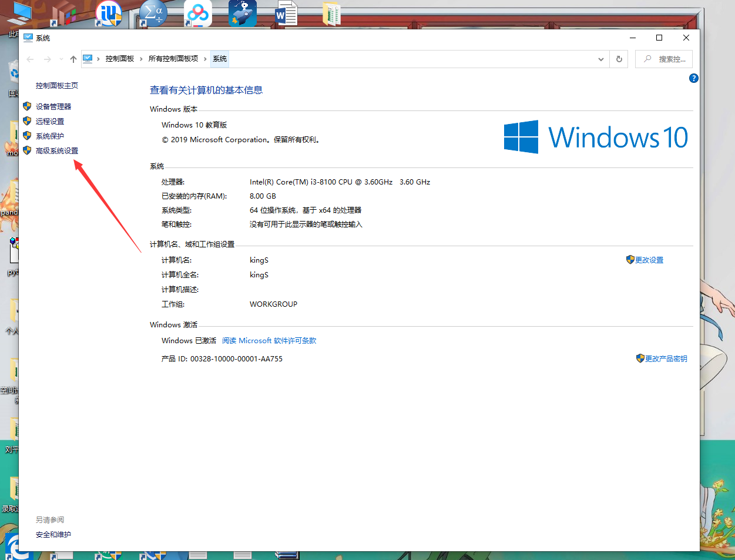Image resolution: width=735 pixels, height=560 pixels.
Task: Open the Word document icon on desktop
Action: click(x=287, y=13)
